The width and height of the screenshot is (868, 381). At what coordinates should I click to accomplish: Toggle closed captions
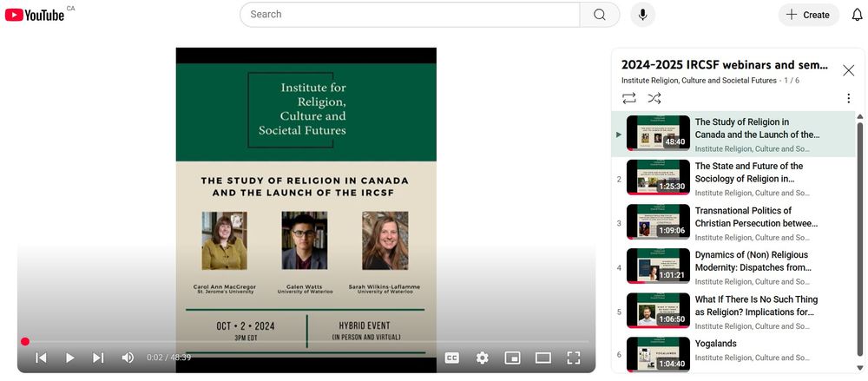pyautogui.click(x=452, y=358)
